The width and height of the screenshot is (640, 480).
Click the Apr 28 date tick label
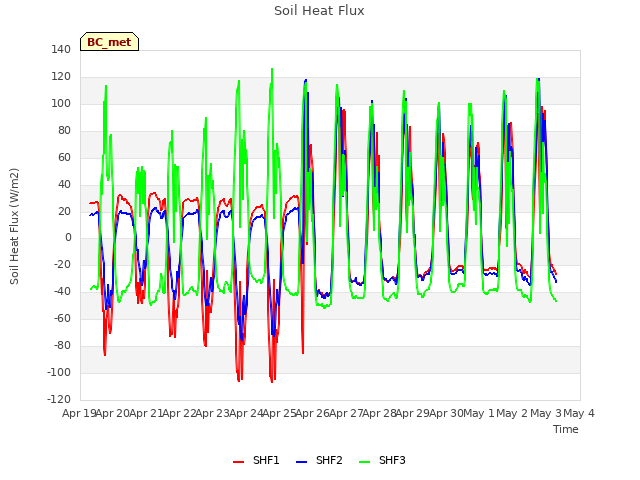point(380,413)
